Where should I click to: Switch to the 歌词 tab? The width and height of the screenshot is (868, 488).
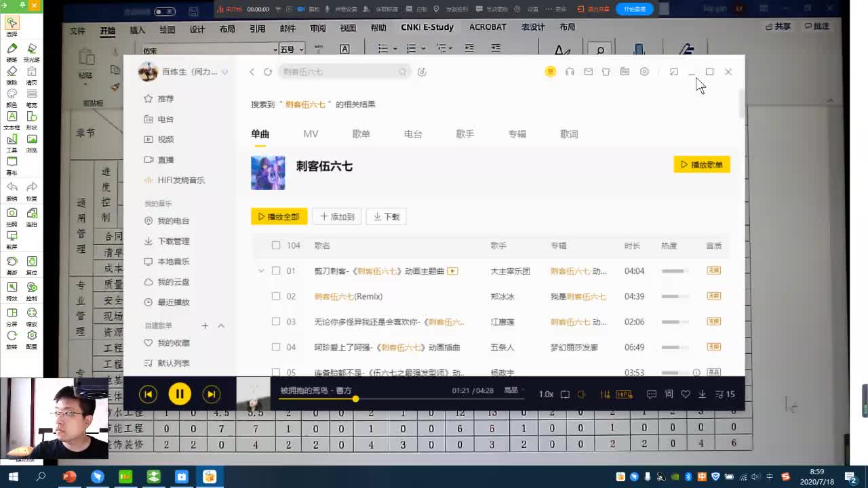(569, 134)
